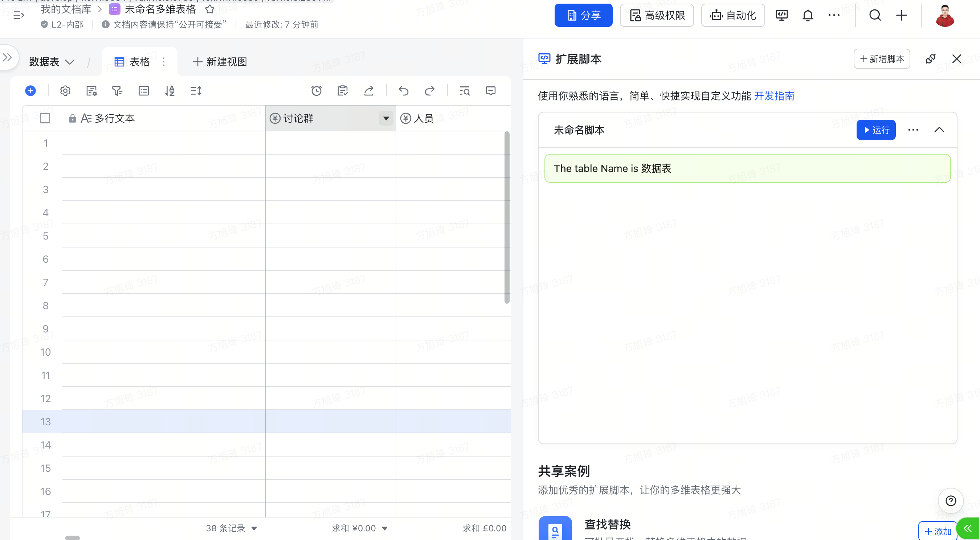Image resolution: width=980 pixels, height=540 pixels.
Task: Open the form clipboard icon in toolbar
Action: 343,91
